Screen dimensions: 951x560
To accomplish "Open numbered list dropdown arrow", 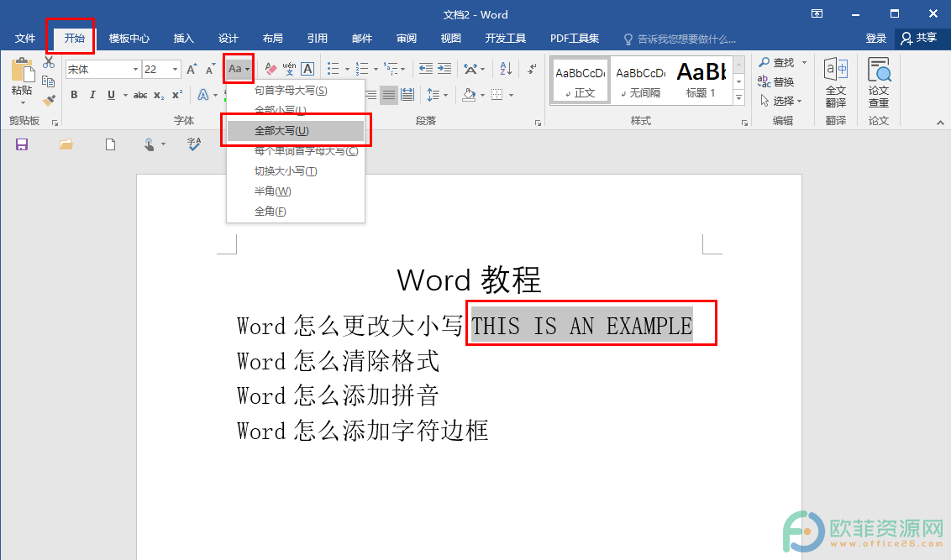I will pos(375,70).
